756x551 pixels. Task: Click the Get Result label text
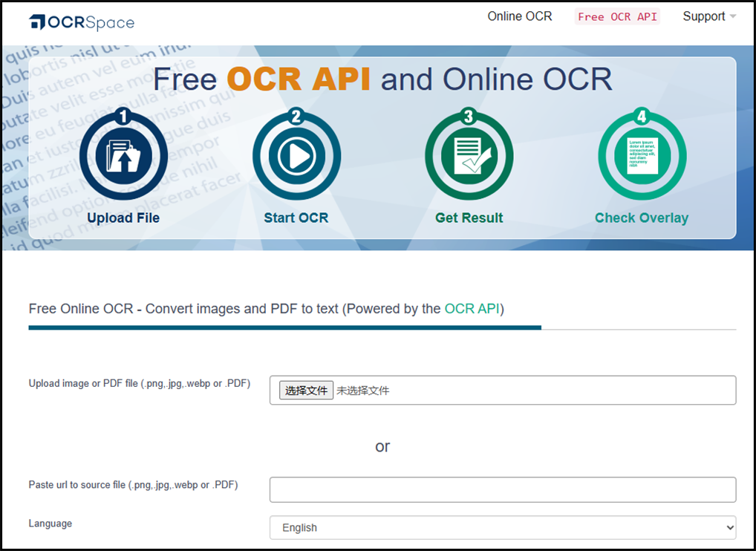[x=469, y=218]
